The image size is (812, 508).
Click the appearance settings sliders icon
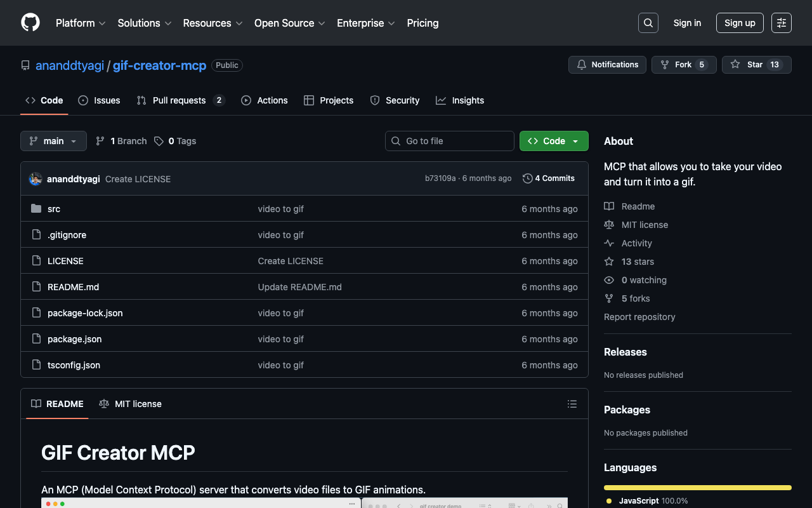[x=781, y=23]
